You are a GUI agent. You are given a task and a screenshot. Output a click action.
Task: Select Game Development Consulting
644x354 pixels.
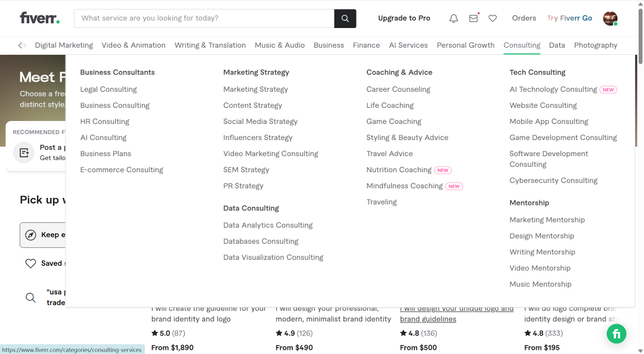pos(563,137)
